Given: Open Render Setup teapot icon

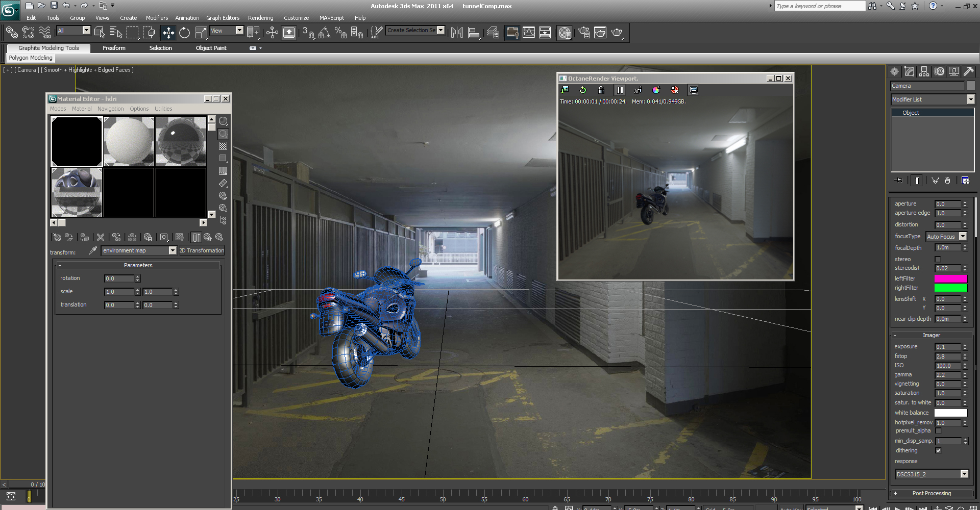Looking at the screenshot, I should pyautogui.click(x=584, y=33).
